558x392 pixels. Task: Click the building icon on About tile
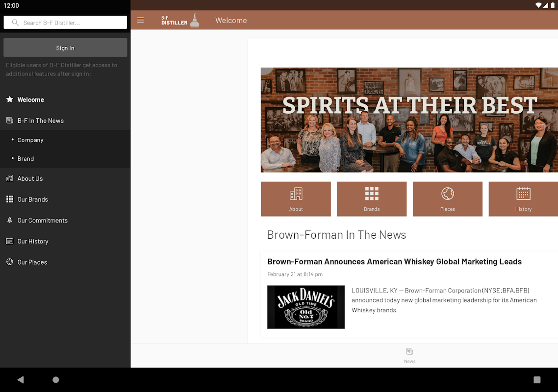296,194
